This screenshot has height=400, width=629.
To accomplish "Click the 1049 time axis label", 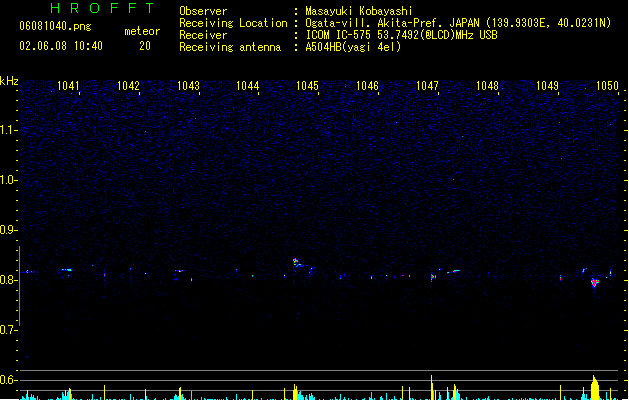I will pos(547,85).
